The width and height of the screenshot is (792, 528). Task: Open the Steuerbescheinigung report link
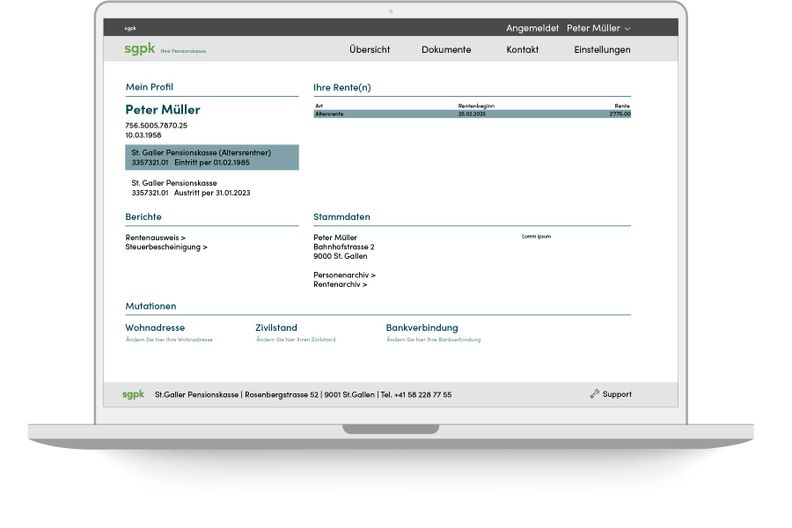[166, 246]
